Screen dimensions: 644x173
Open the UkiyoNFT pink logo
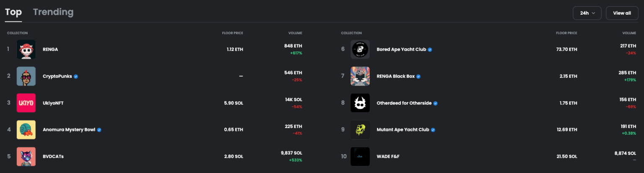pos(26,103)
